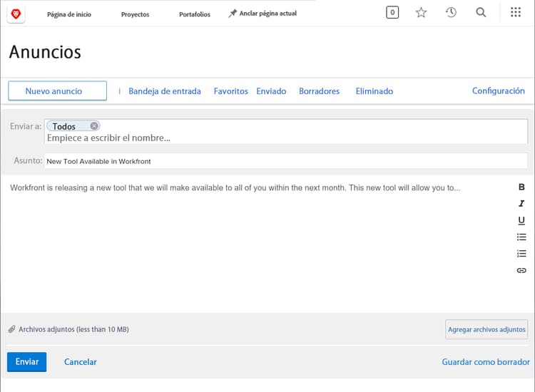Open the recent history clock icon

tap(451, 13)
